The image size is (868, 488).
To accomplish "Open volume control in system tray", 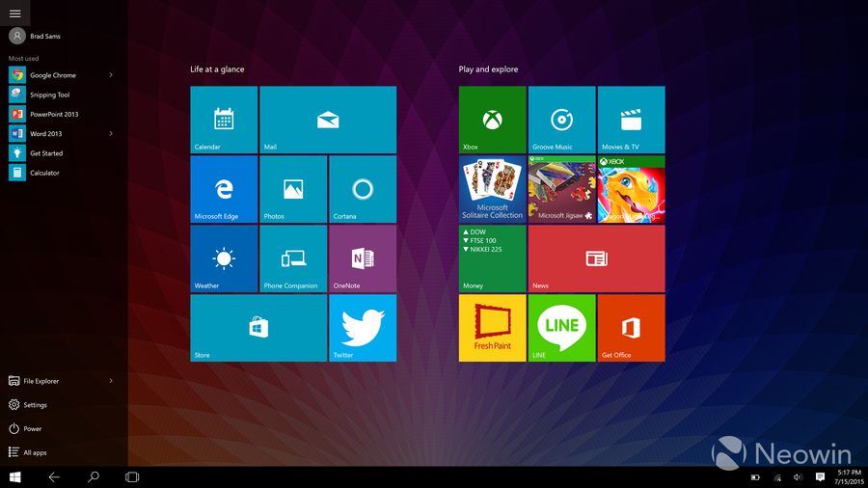I will (x=798, y=477).
